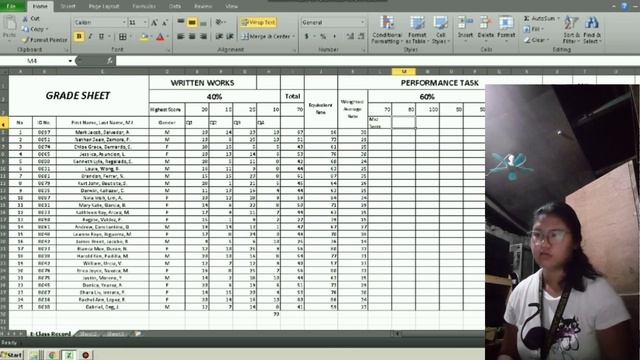Click the Paste clipboard icon
Screen dimensions: 640x360
tap(9, 24)
